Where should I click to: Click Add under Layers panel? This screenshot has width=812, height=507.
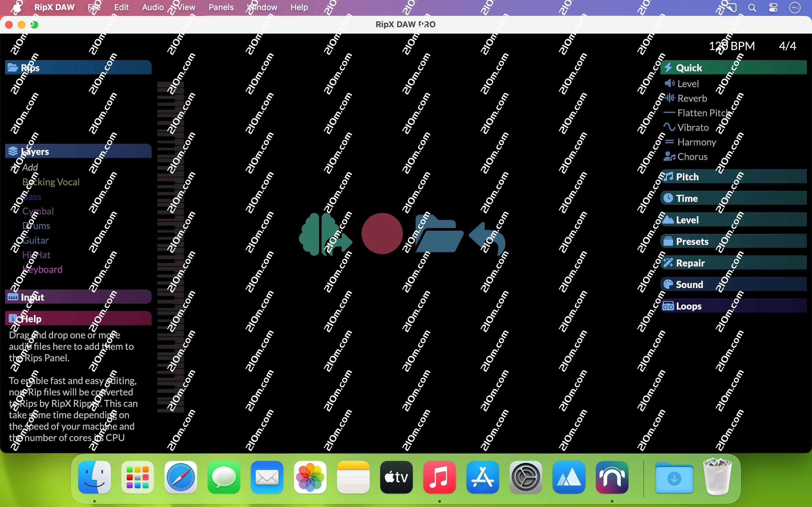[x=29, y=167]
